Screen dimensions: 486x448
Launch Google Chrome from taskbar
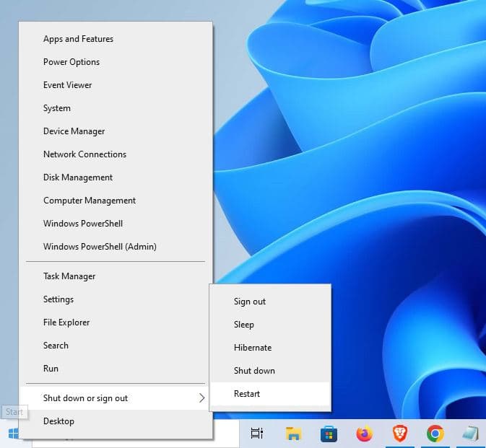tap(435, 434)
